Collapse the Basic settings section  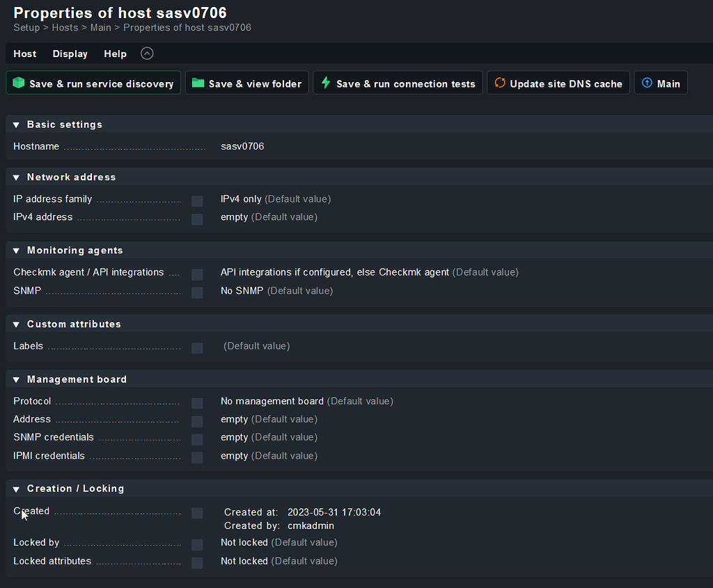16,125
